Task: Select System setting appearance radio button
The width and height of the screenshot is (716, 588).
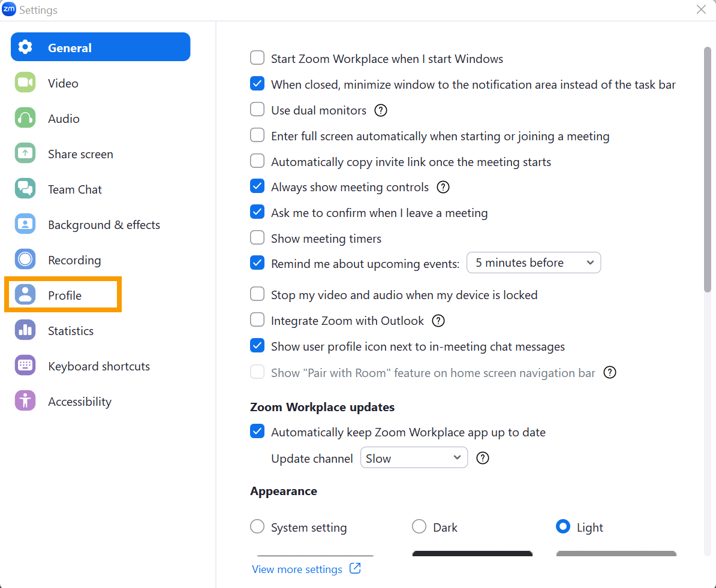Action: (x=257, y=526)
